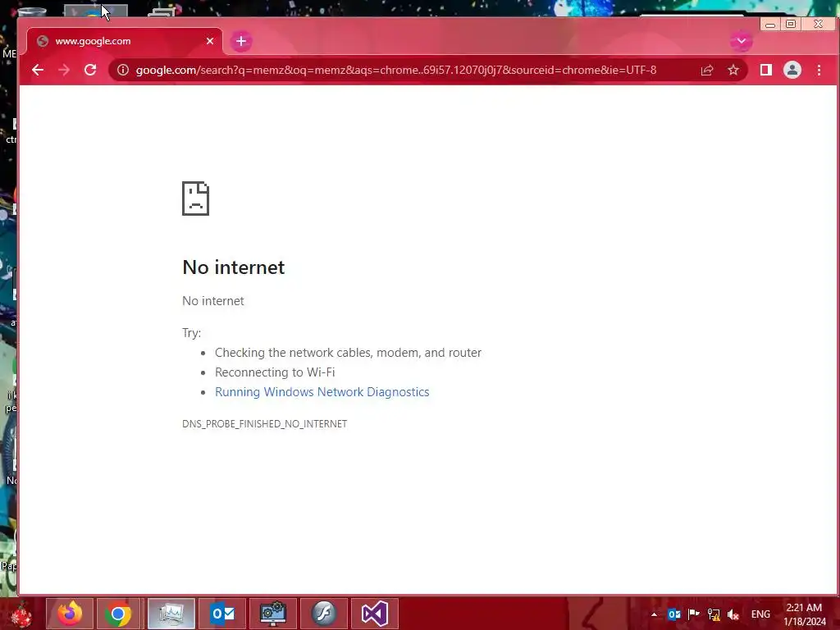Viewport: 840px width, 630px height.
Task: Select "Reconnecting to Wi-Fi" suggestion text
Action: coord(275,372)
